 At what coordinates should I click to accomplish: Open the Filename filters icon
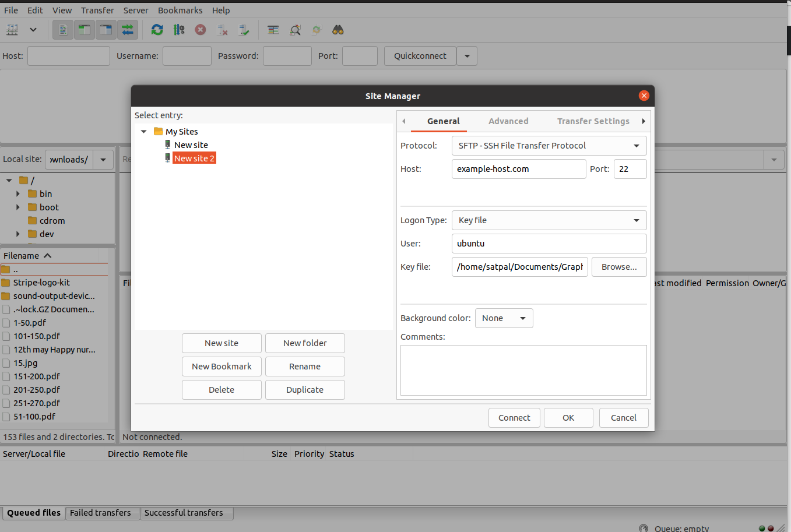click(273, 29)
